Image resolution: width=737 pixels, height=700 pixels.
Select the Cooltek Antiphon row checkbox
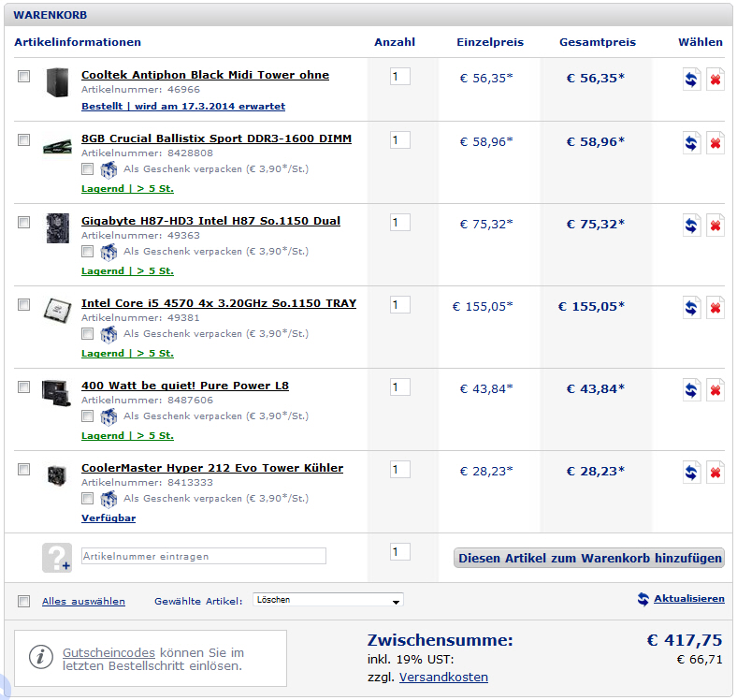click(x=23, y=76)
